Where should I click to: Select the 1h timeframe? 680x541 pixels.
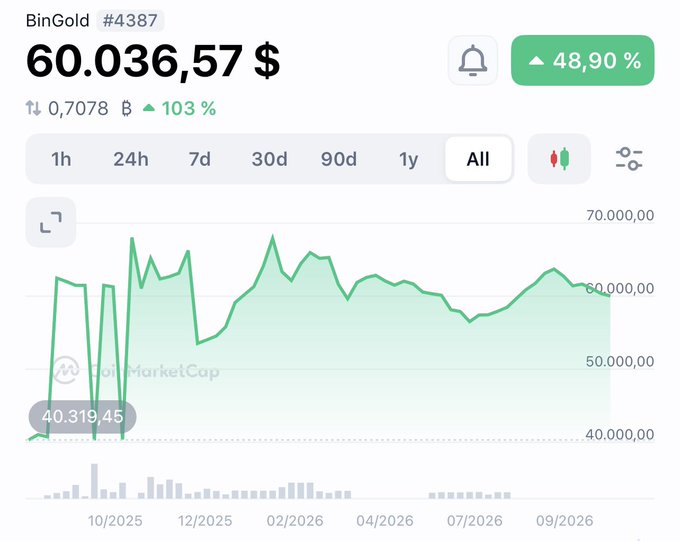tap(61, 159)
